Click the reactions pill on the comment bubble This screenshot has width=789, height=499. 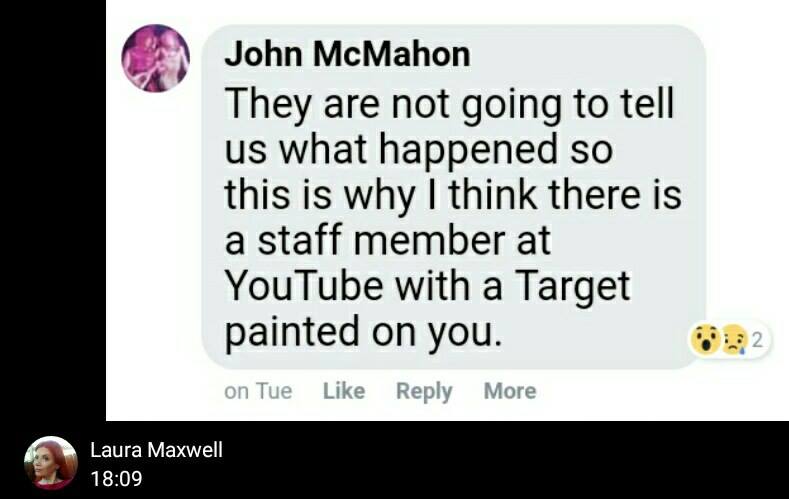tap(729, 341)
